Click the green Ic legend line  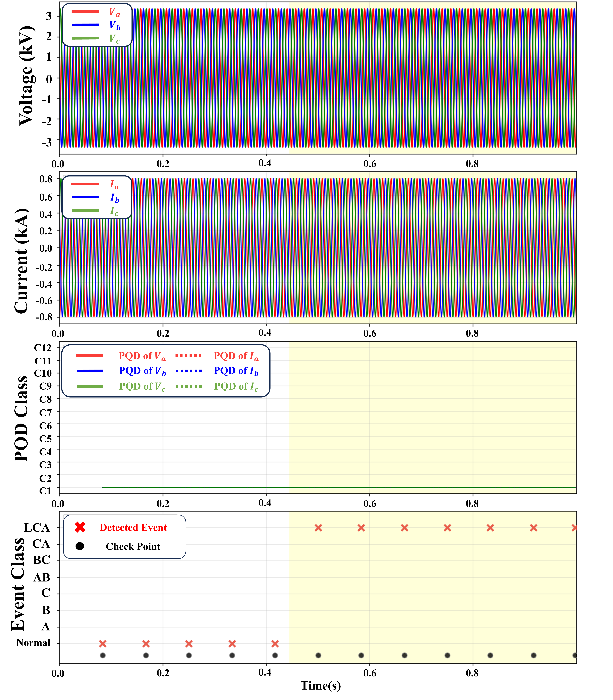point(85,211)
